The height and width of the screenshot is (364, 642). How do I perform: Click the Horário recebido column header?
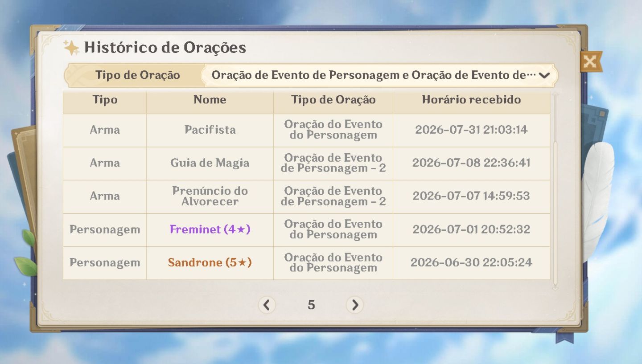coord(471,100)
